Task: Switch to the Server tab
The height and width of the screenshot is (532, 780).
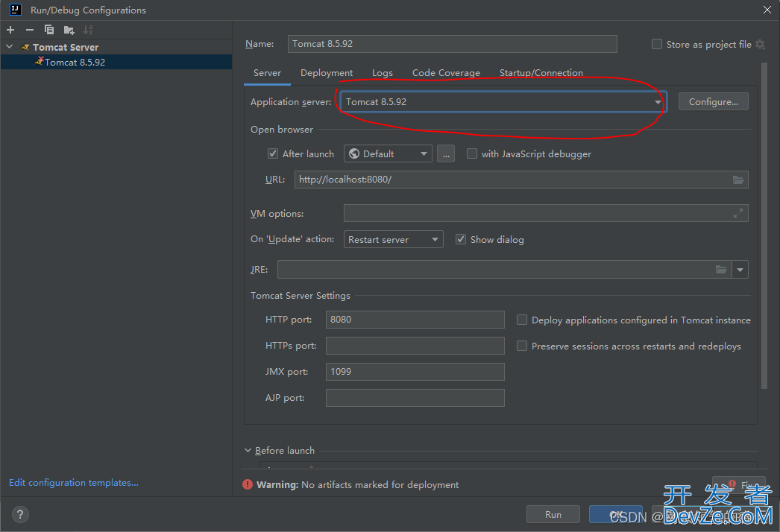Action: (x=267, y=73)
